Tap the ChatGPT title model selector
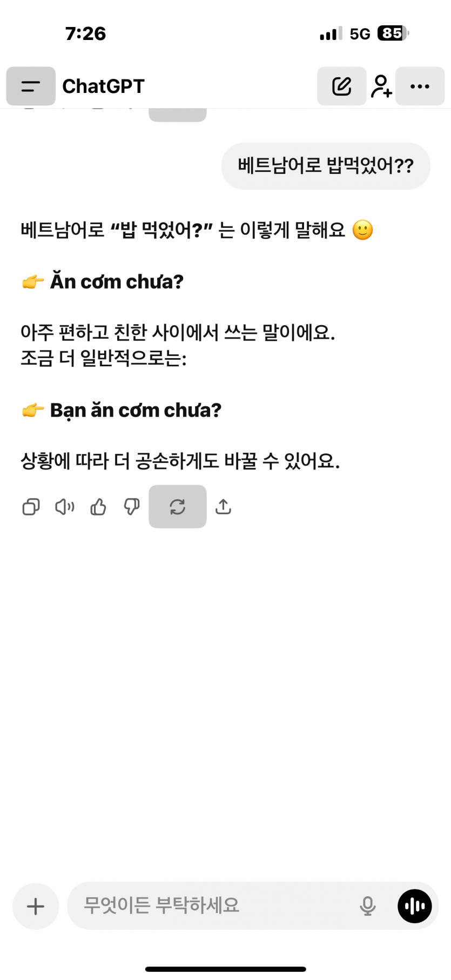Viewport: 451px width, 980px height. coord(104,86)
